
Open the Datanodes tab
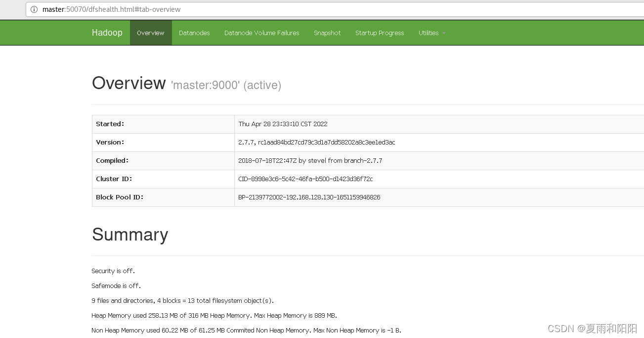click(194, 33)
